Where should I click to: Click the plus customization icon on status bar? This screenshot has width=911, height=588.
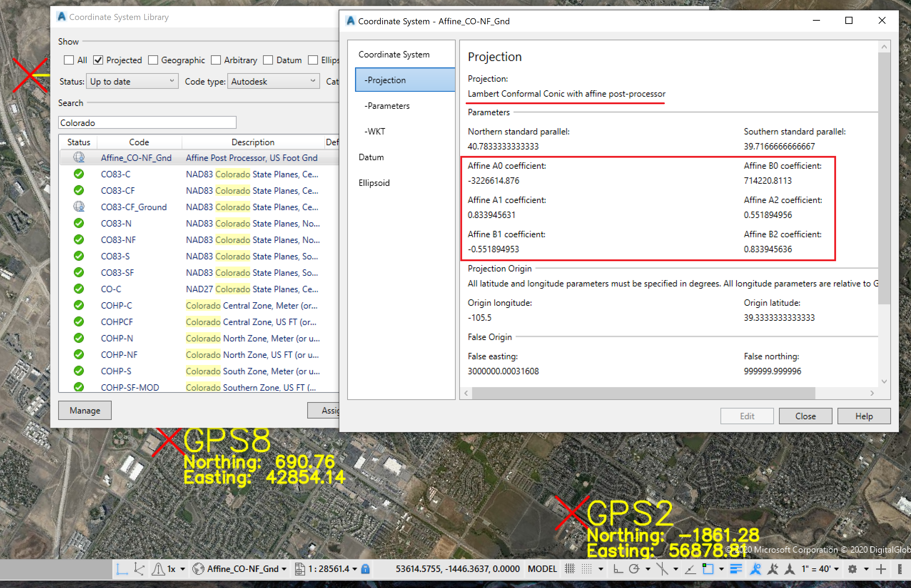[x=881, y=569]
